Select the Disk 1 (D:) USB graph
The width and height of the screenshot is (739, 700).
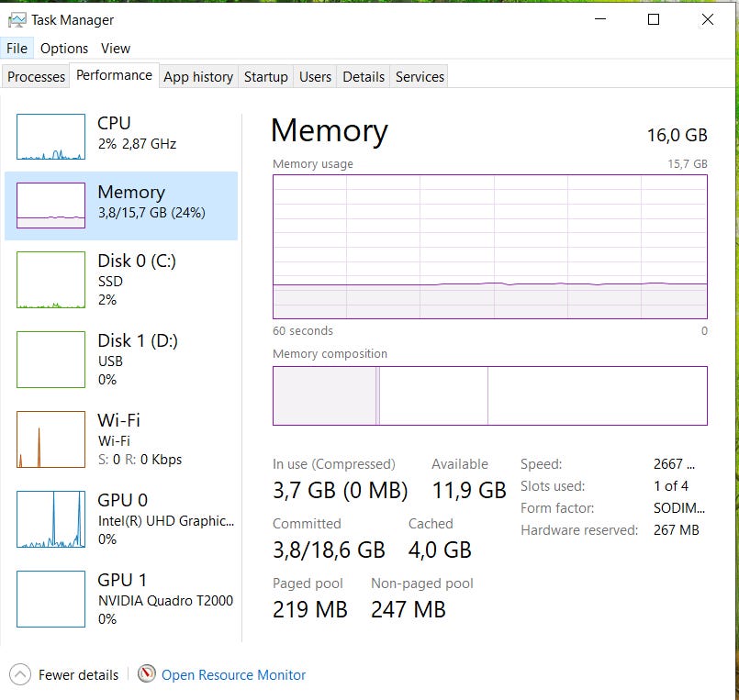click(x=50, y=360)
